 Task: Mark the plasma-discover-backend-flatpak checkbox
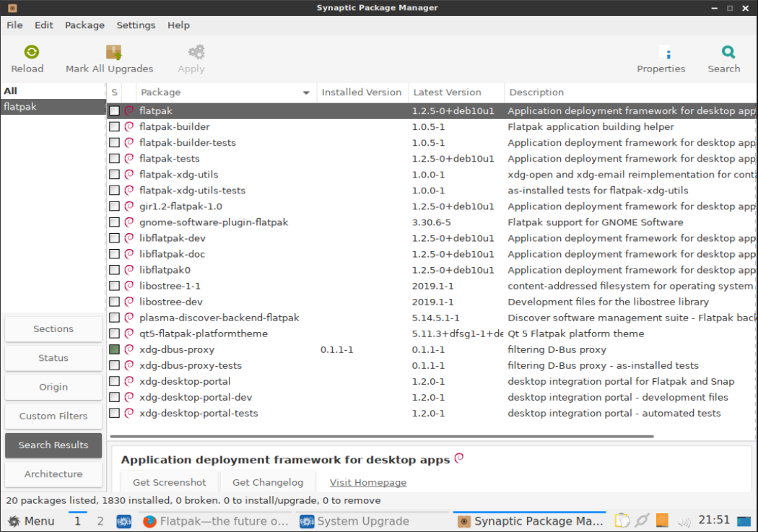point(114,318)
